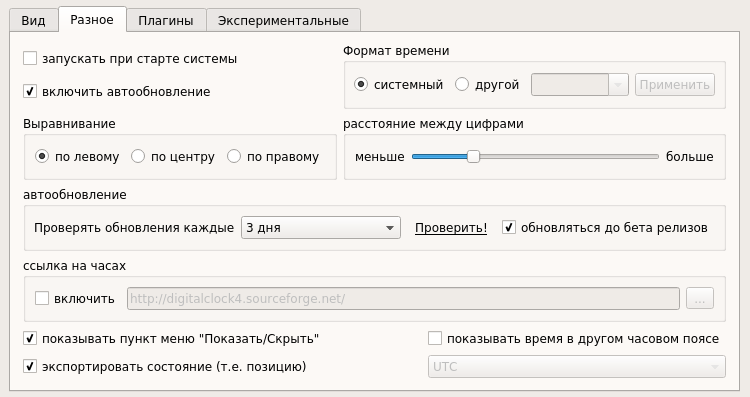Image resolution: width=750 pixels, height=397 pixels.
Task: Open the Экспериментальные tab
Action: click(x=283, y=21)
